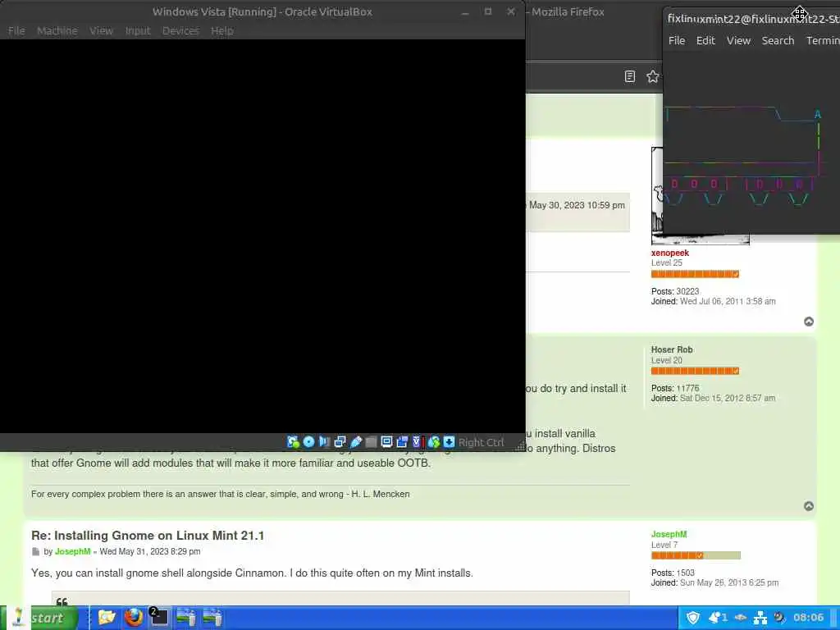This screenshot has height=630, width=840.
Task: Click the date 'Wed May 31, 2023 8:29 pm'
Action: (x=150, y=552)
